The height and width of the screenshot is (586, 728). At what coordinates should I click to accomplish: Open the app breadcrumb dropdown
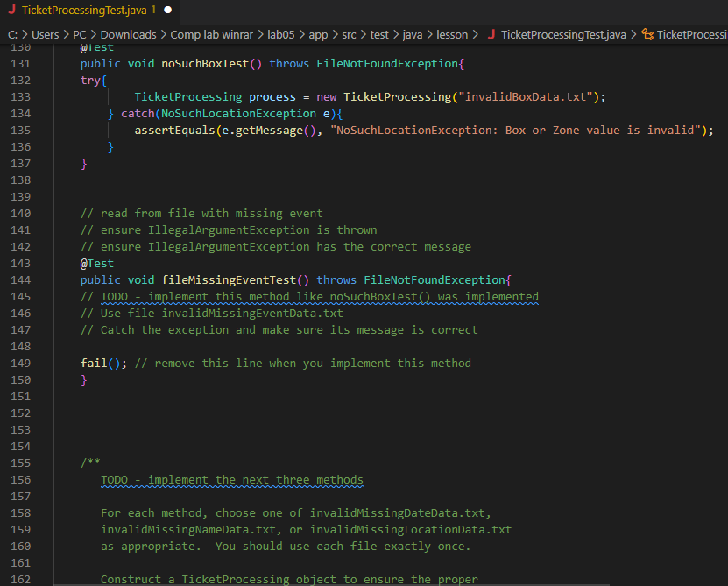pos(318,34)
